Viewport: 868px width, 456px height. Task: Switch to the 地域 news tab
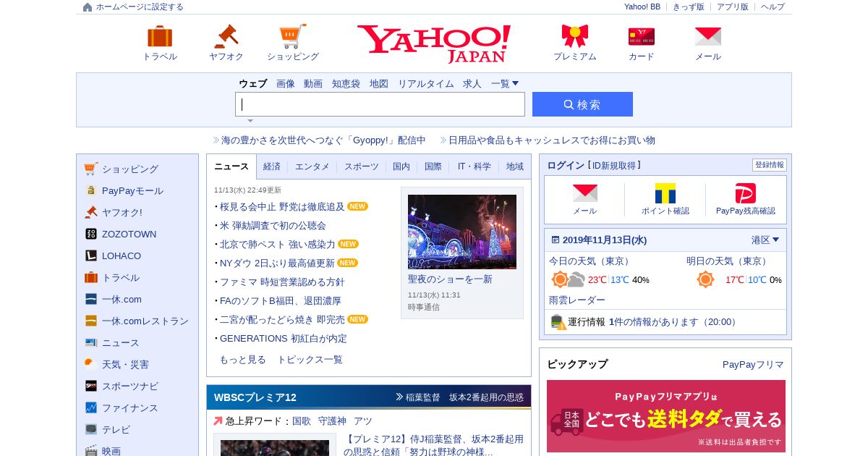pos(515,166)
